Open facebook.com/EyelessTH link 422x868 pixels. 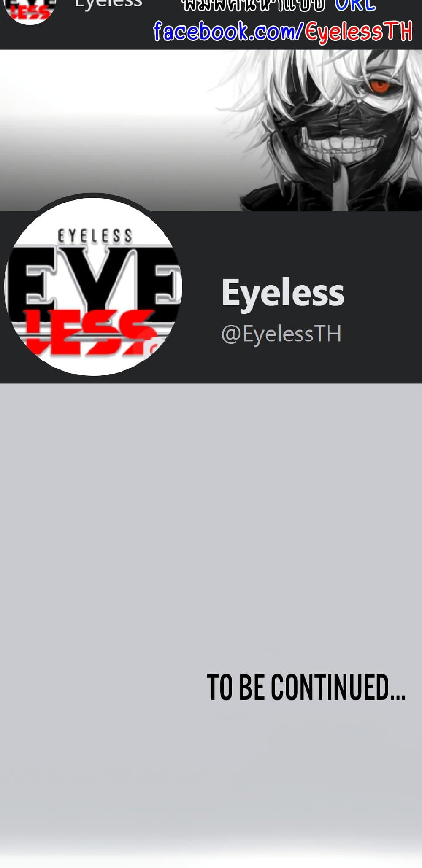pyautogui.click(x=283, y=32)
